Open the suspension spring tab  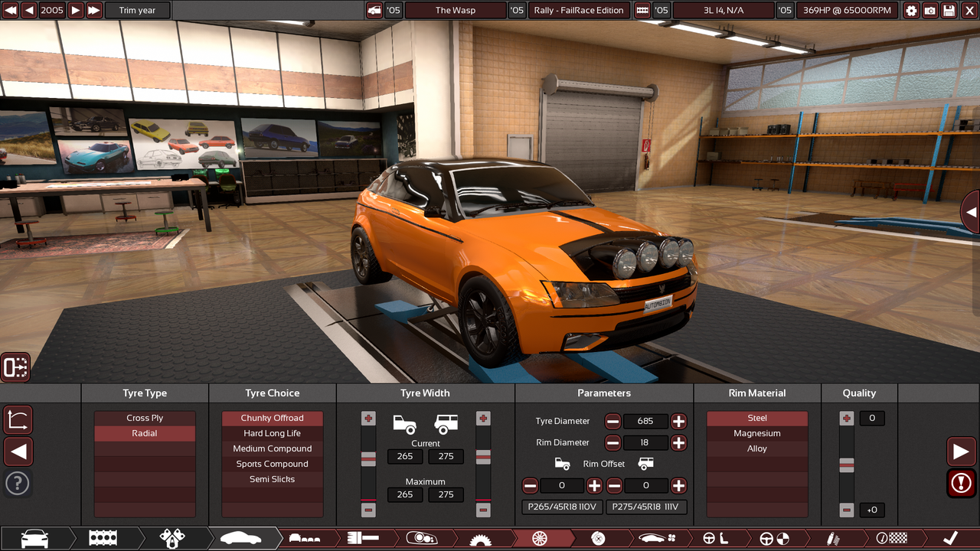coord(833,539)
